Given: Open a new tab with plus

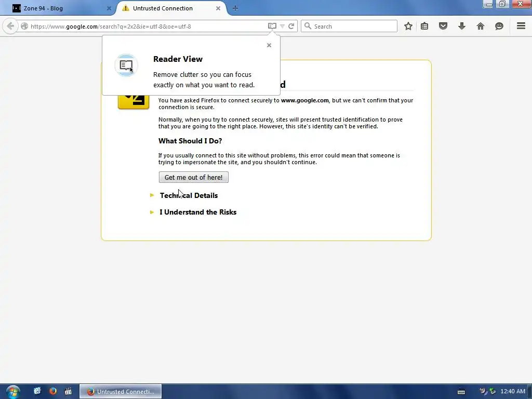Looking at the screenshot, I should point(235,8).
